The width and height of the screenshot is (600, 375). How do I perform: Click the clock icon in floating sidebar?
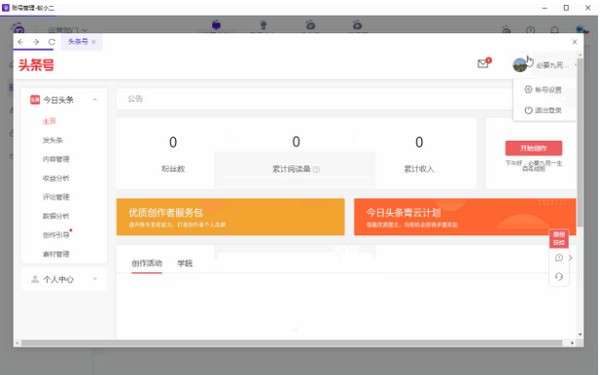click(559, 258)
